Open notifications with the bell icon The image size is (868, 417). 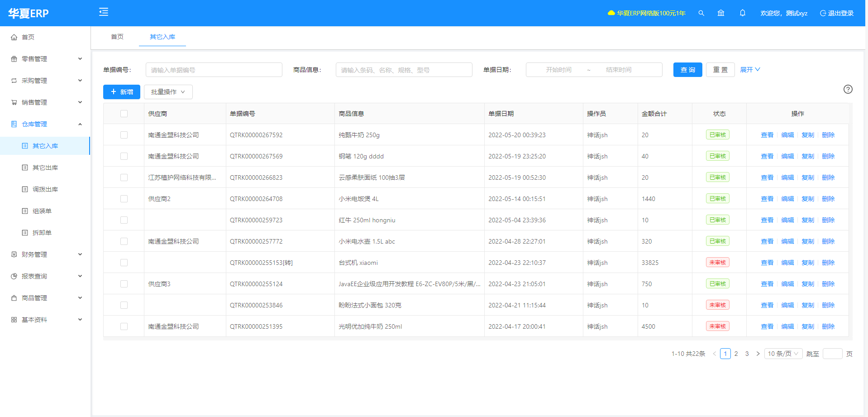tap(743, 13)
